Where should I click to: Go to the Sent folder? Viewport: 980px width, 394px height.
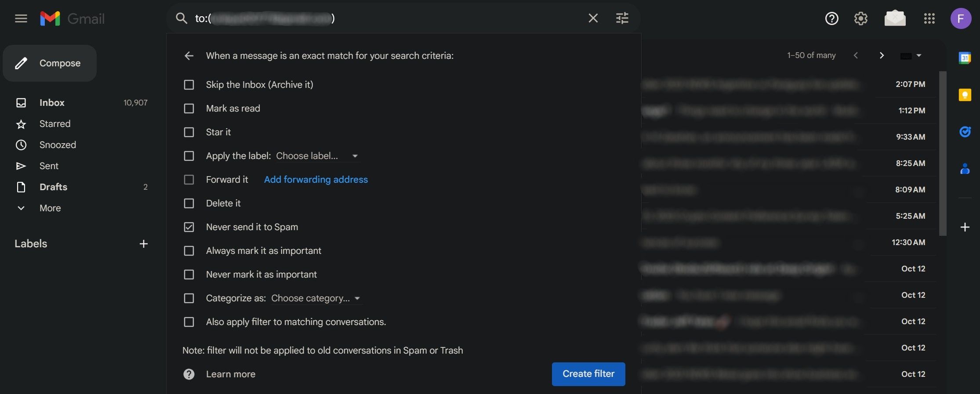pos(48,166)
